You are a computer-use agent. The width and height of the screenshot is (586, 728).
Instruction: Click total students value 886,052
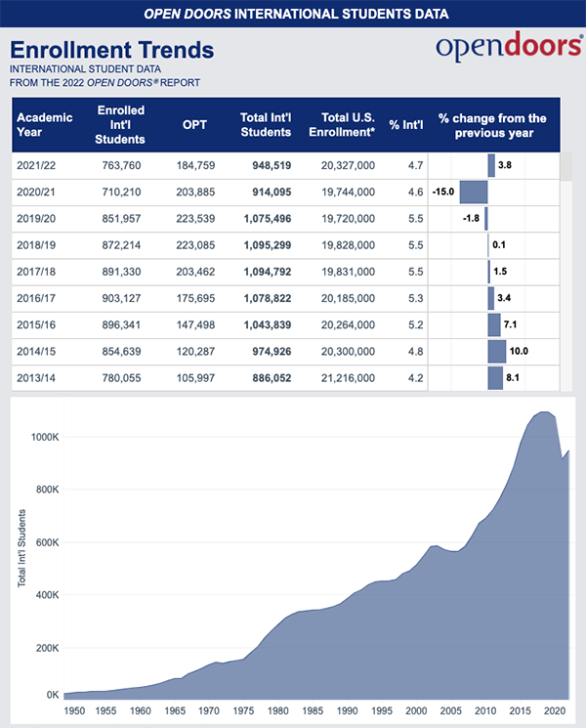click(x=272, y=378)
